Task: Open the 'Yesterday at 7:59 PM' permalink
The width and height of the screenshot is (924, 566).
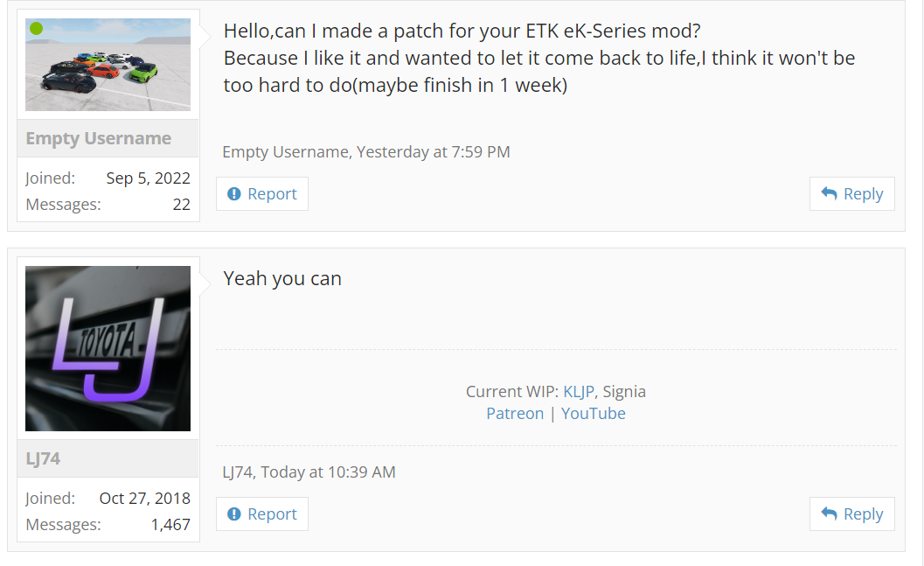Action: (x=433, y=152)
